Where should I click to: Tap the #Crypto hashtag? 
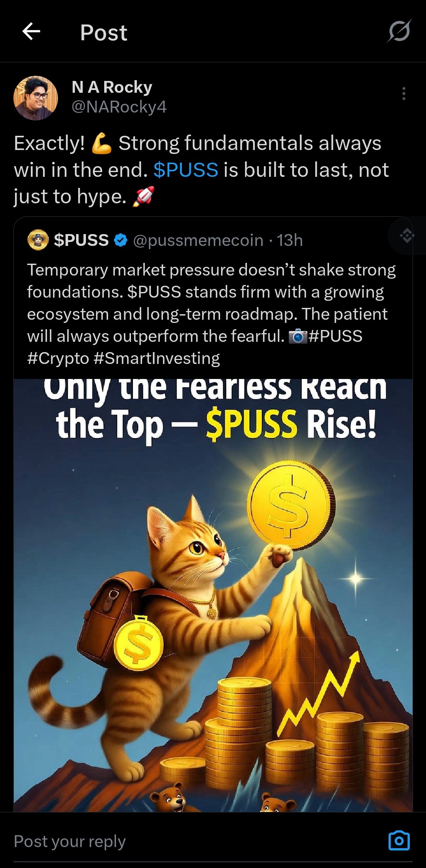coord(58,358)
